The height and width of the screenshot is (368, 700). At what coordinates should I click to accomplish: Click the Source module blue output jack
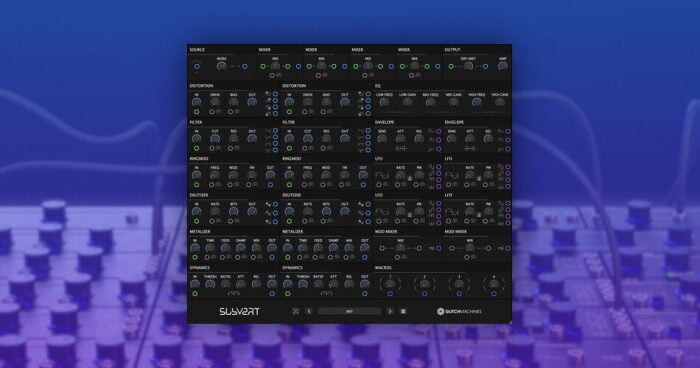click(x=245, y=67)
